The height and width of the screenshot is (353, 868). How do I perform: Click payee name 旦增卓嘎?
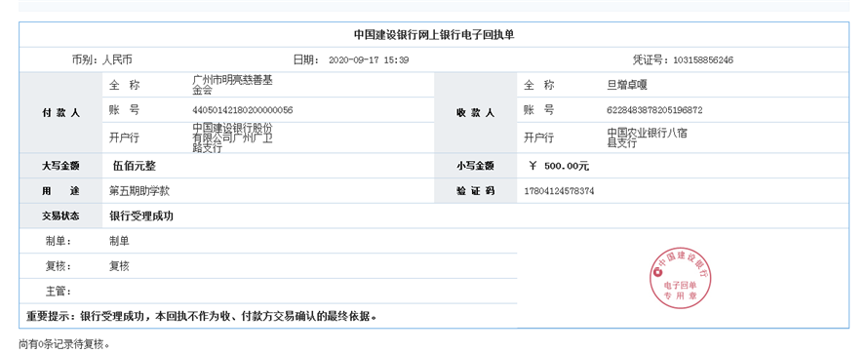(627, 85)
